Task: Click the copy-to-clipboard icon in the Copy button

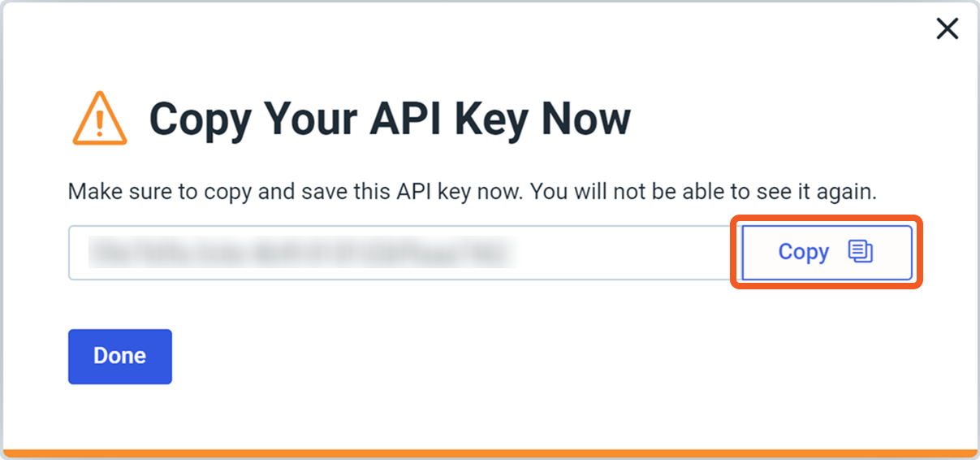Action: click(861, 252)
